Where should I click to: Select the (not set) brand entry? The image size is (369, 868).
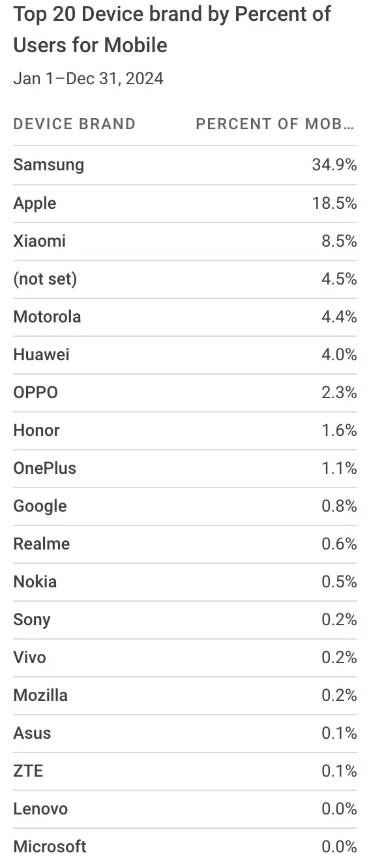point(45,279)
